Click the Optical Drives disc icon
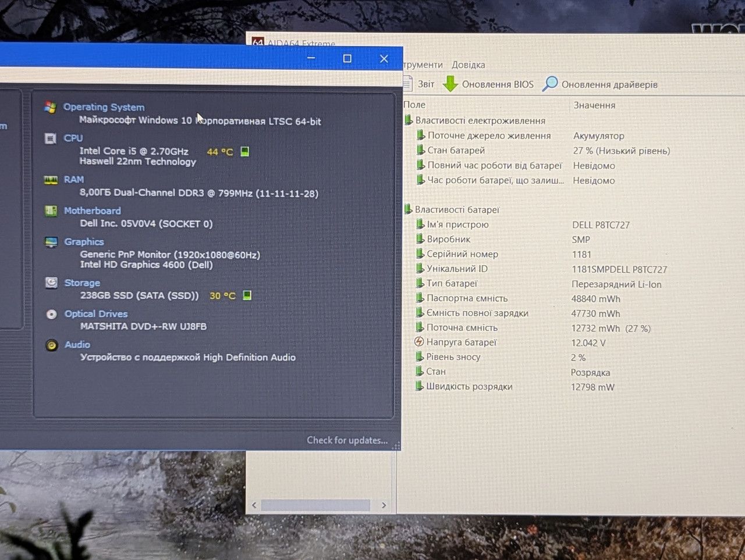 52,314
